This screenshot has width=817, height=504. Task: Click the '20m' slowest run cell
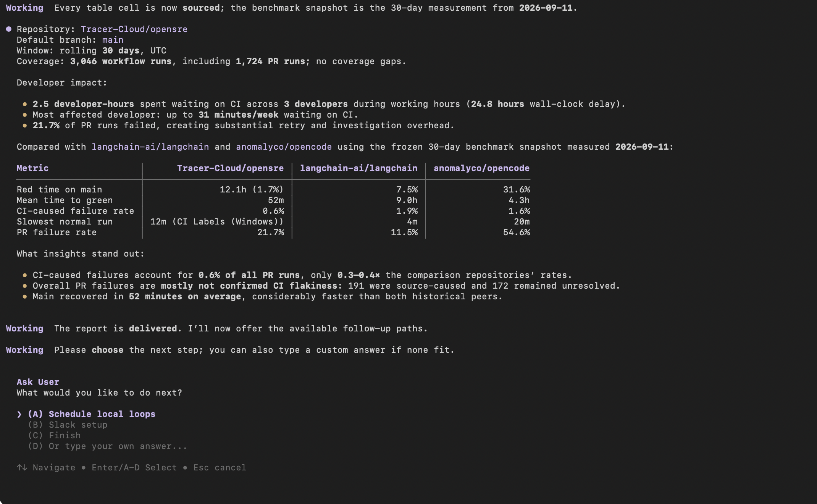click(x=522, y=222)
